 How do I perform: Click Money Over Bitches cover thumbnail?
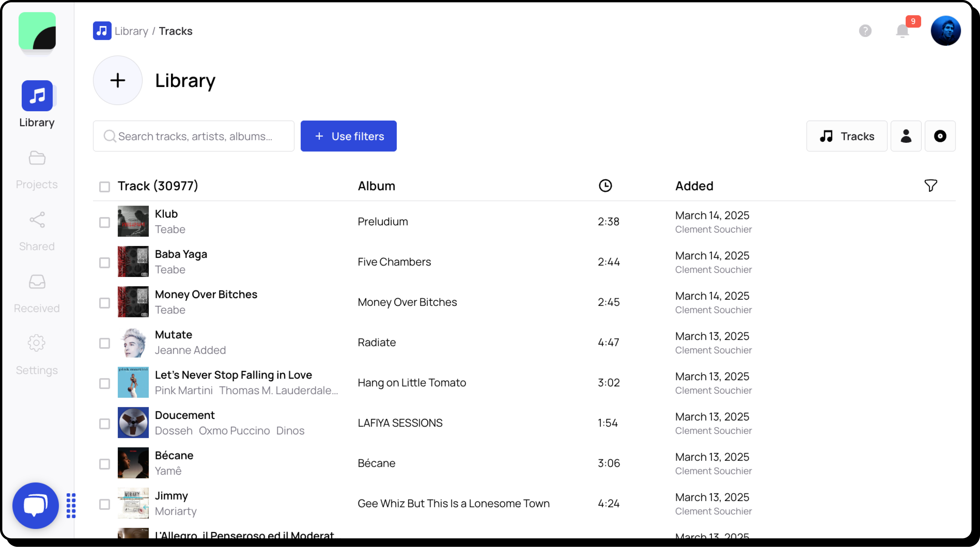pyautogui.click(x=133, y=302)
